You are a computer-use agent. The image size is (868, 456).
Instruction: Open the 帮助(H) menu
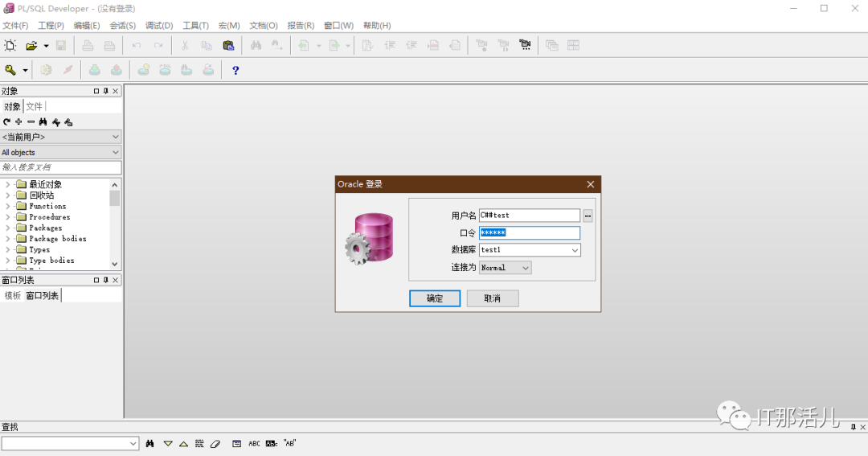[x=377, y=26]
